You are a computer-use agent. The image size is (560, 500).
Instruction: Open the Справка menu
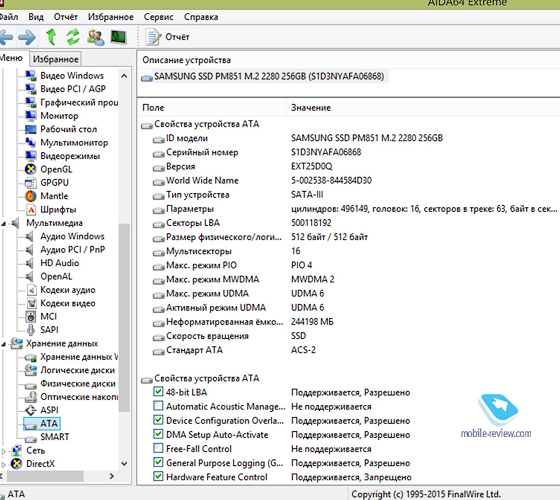coord(201,17)
